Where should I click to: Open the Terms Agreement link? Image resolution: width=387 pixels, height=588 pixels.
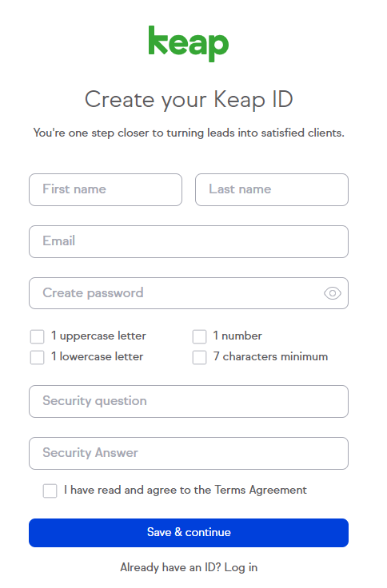click(261, 490)
